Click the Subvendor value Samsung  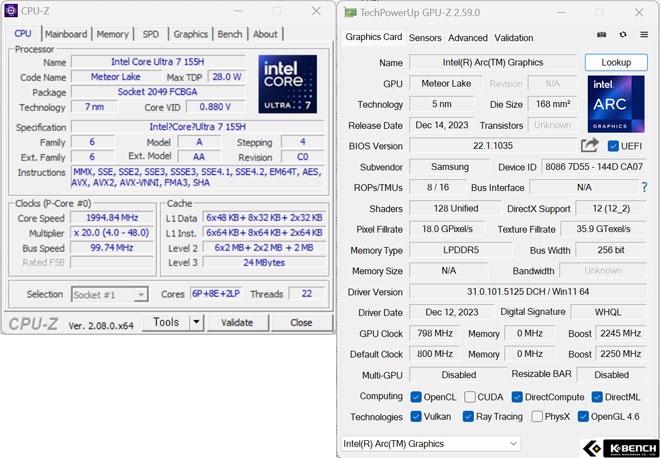[x=450, y=167]
